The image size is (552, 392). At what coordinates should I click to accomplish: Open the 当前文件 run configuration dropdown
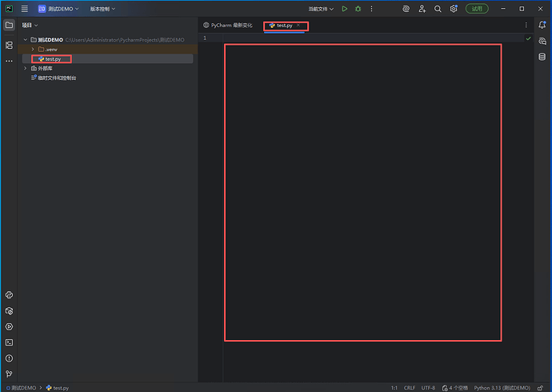point(321,9)
